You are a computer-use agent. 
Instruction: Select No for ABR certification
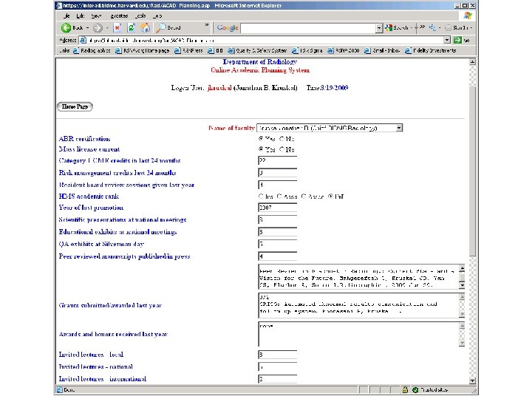coord(282,138)
